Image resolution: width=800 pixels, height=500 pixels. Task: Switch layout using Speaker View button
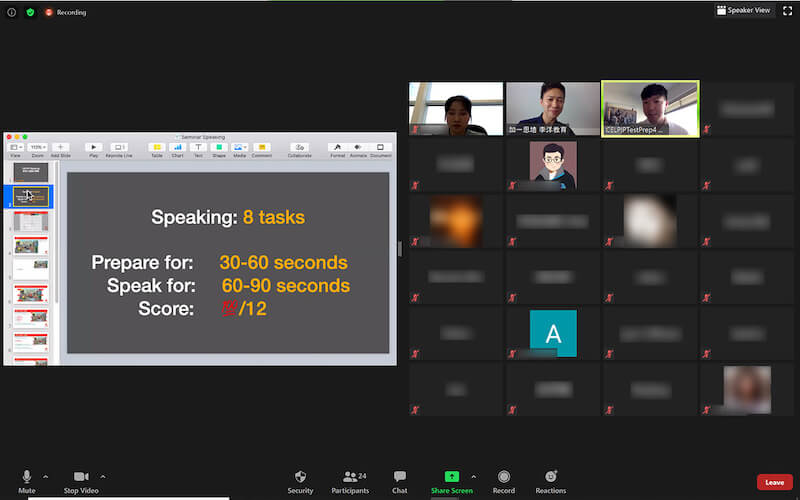743,10
